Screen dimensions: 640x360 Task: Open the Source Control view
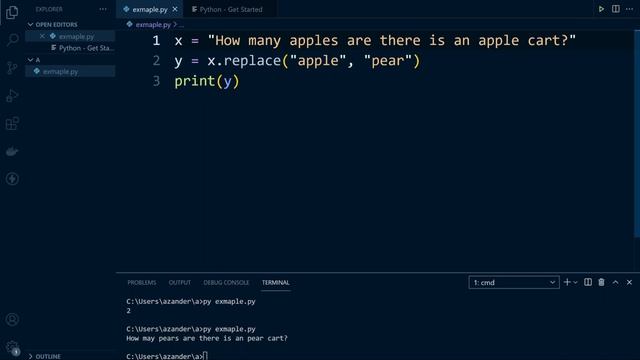coord(12,68)
